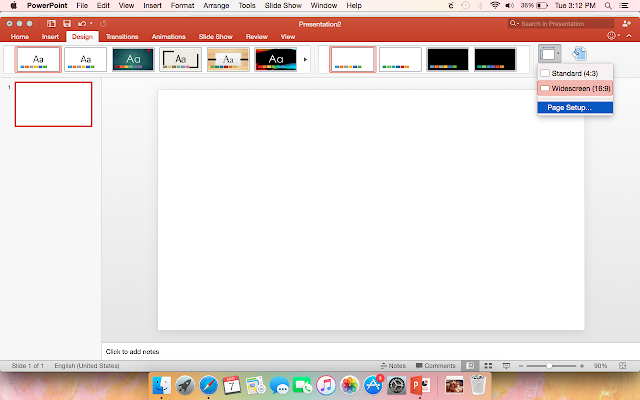Choose the second white variant
This screenshot has width=640, height=400.
400,60
